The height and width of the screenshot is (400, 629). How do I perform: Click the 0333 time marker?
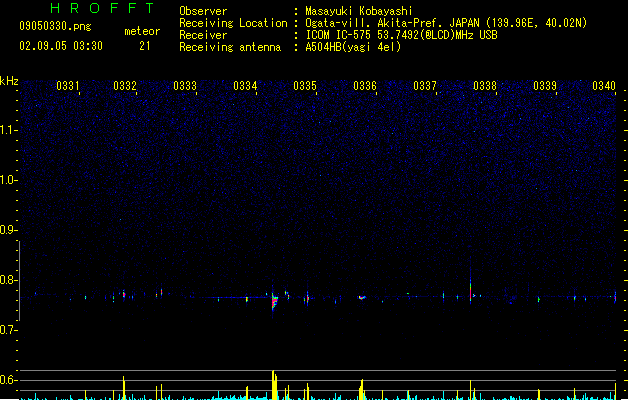(x=185, y=86)
